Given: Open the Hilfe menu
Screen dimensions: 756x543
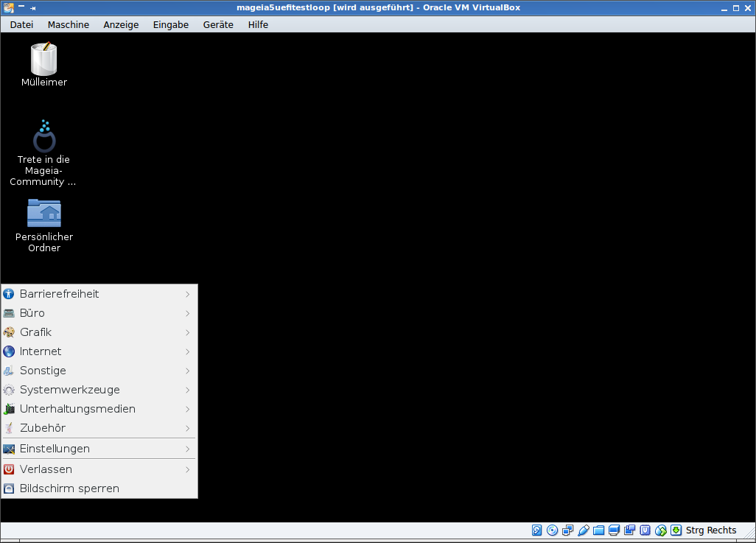Looking at the screenshot, I should tap(258, 24).
